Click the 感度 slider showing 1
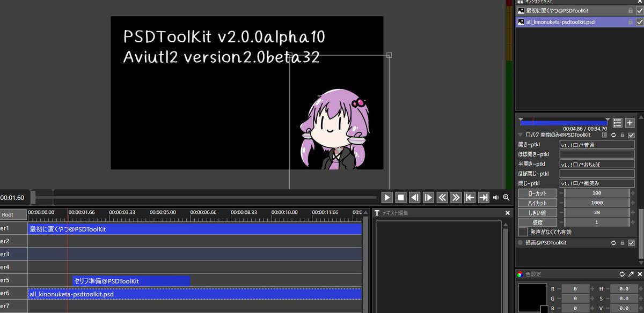Screen dimensions: 644x313 click(x=596, y=222)
